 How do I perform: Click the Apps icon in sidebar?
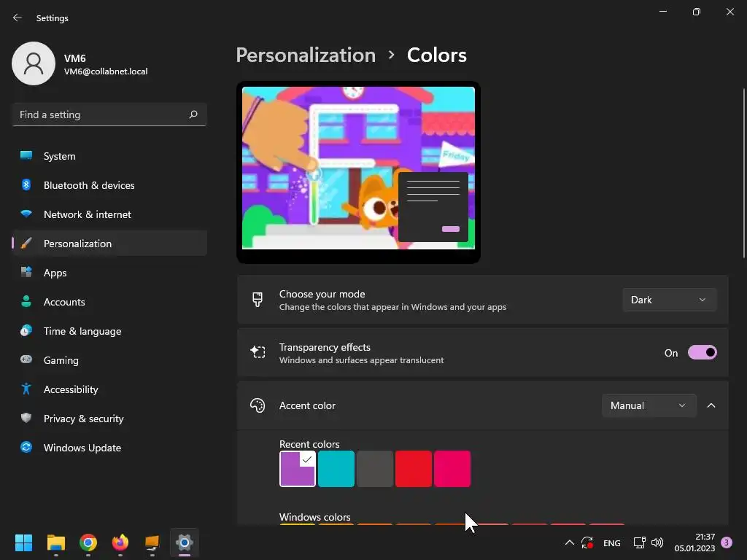[26, 273]
